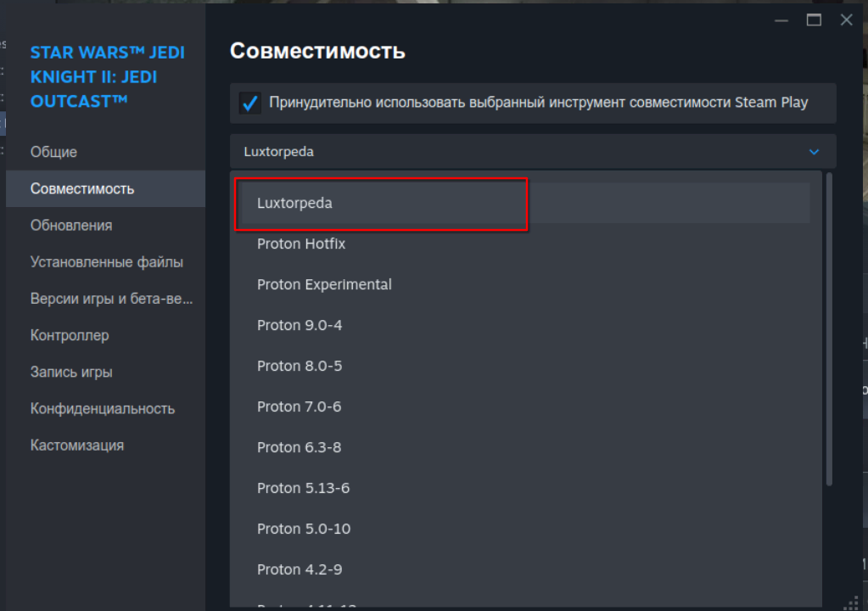Open Установленные файлы section
Image resolution: width=868 pixels, height=611 pixels.
(107, 262)
